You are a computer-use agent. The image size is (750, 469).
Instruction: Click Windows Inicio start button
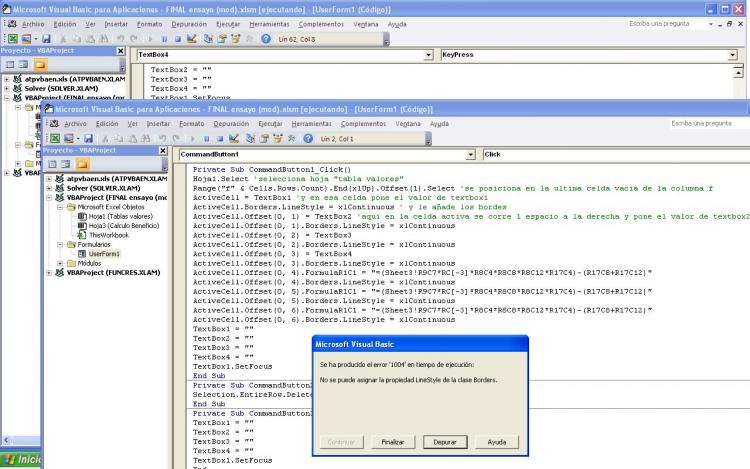point(21,460)
